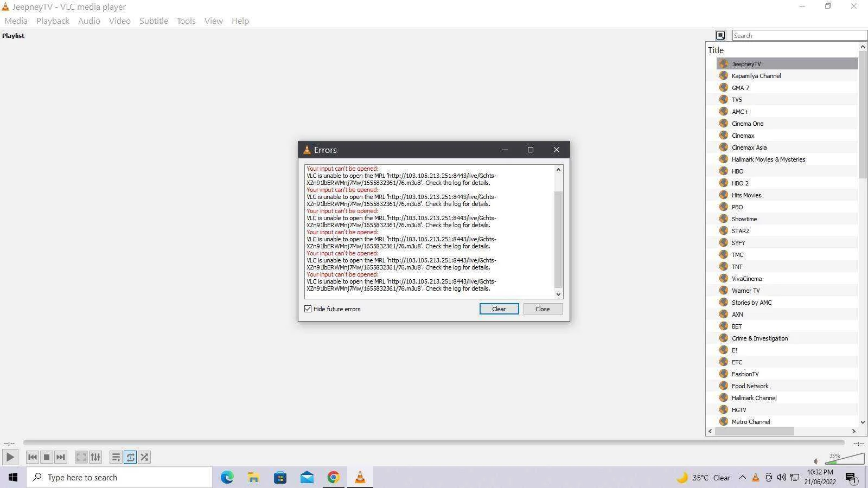Change playlist view mode icon

pos(720,35)
